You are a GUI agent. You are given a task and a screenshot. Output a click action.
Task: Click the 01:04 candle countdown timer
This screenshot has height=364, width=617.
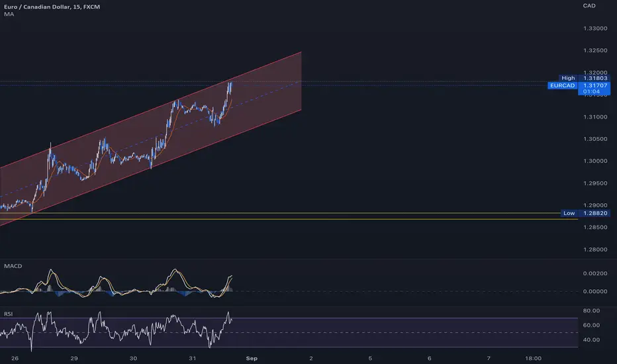click(x=591, y=92)
